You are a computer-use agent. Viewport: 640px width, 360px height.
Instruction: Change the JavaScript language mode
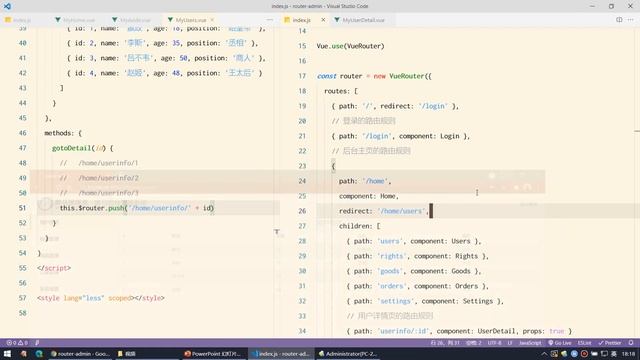click(x=530, y=343)
